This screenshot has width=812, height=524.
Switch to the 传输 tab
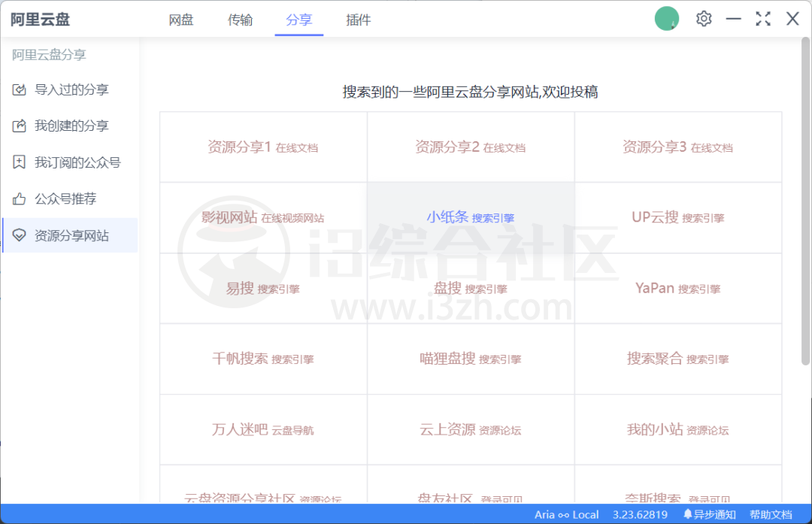click(240, 20)
